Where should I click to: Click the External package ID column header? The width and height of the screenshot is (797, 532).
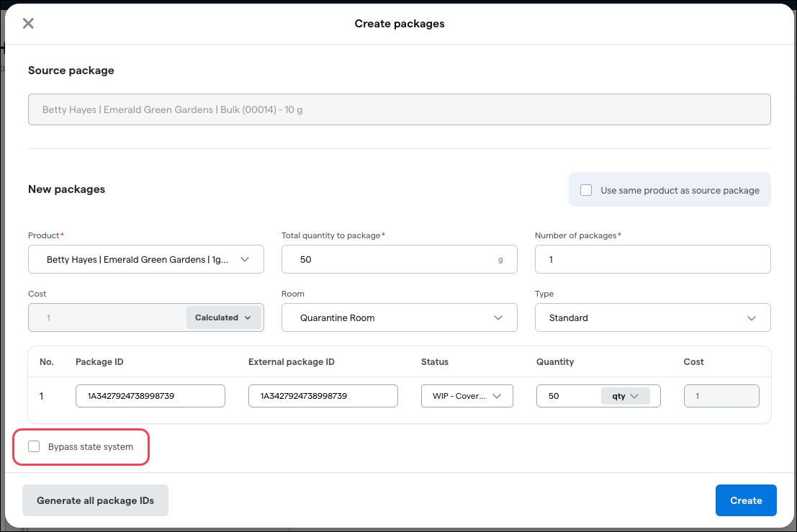tap(292, 362)
